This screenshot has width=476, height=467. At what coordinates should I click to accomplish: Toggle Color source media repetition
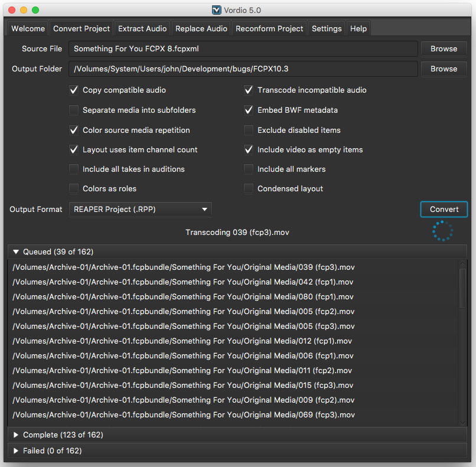click(74, 130)
